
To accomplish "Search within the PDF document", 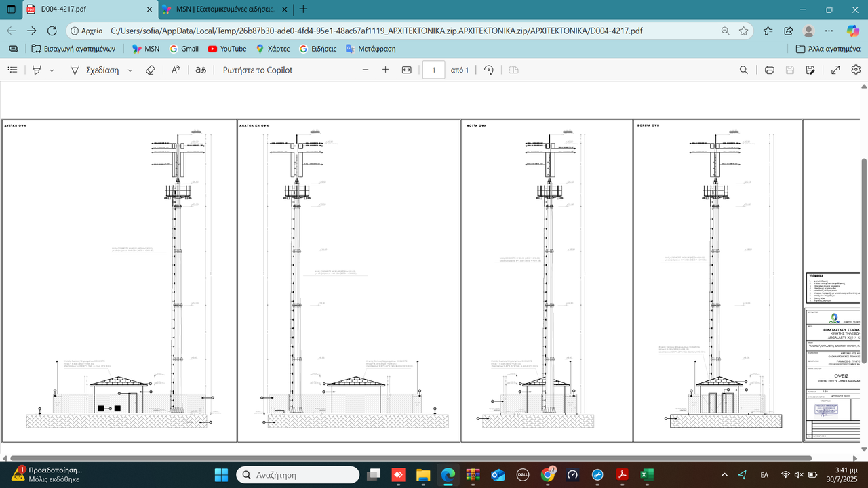I will [x=744, y=70].
